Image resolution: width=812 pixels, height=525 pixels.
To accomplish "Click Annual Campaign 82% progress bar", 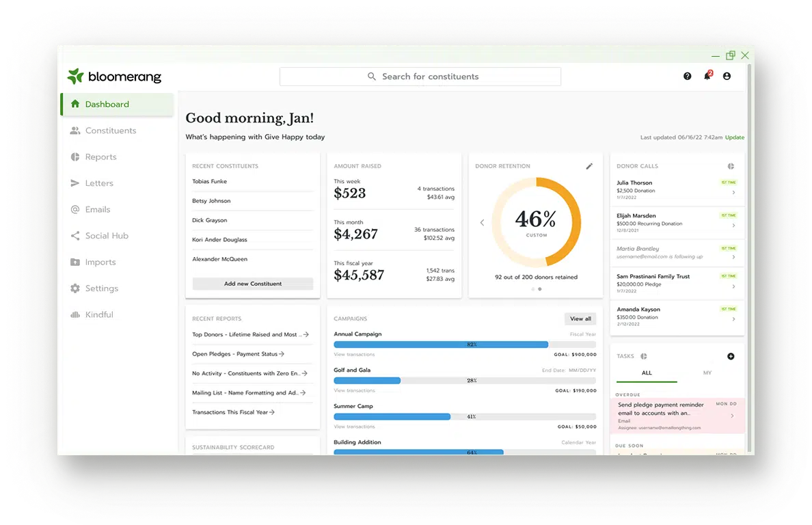I will coord(465,345).
